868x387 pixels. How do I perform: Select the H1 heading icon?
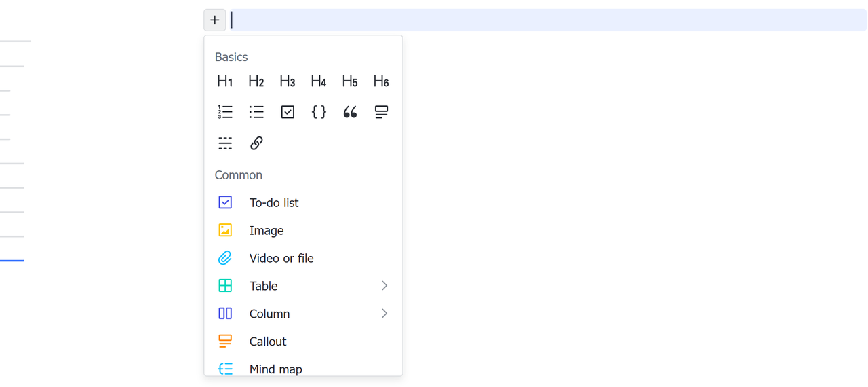coord(225,81)
